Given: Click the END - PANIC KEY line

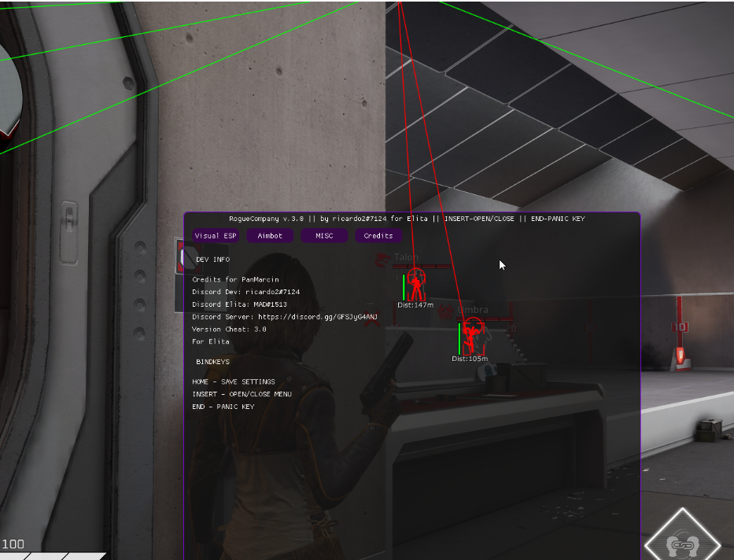Looking at the screenshot, I should (223, 407).
